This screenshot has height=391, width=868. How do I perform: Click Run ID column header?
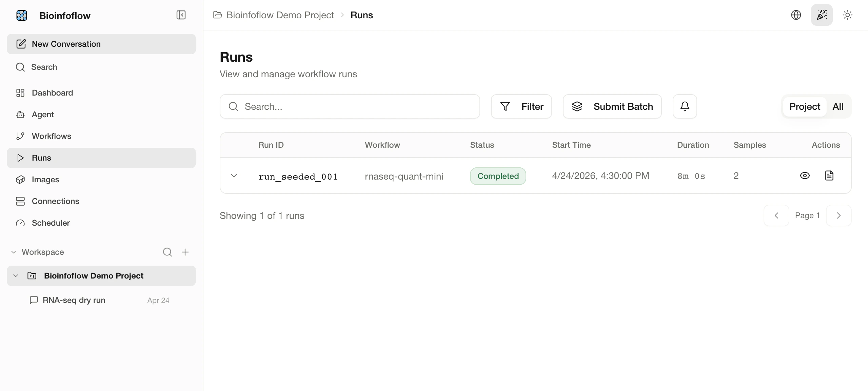pyautogui.click(x=271, y=145)
